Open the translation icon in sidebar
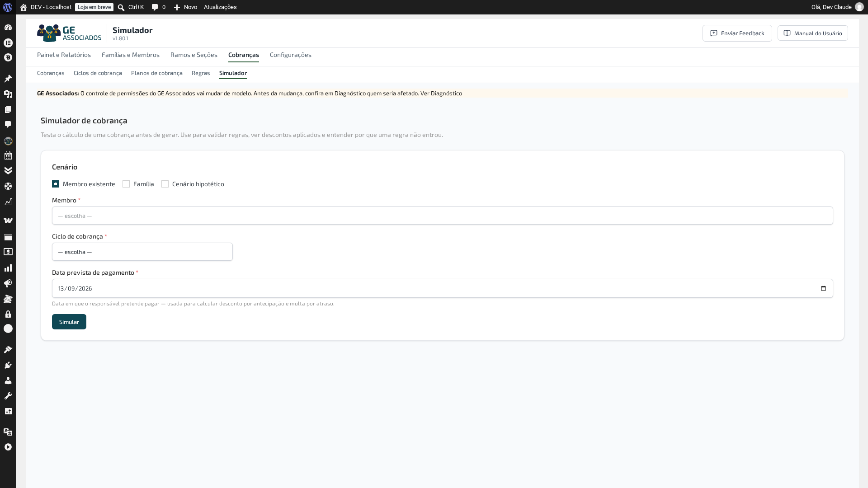 [8, 432]
